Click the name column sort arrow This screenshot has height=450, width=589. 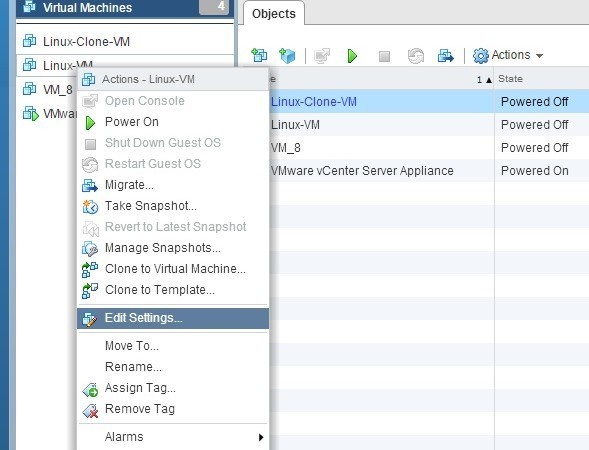click(488, 80)
